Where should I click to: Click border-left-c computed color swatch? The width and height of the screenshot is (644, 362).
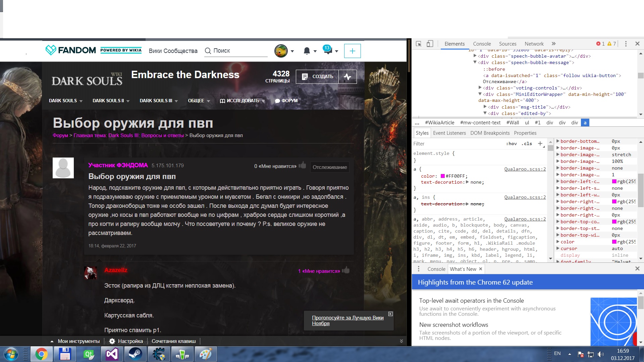(614, 181)
